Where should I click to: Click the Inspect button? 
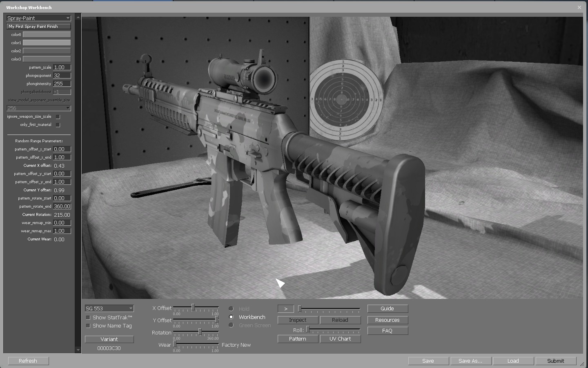[x=298, y=320]
